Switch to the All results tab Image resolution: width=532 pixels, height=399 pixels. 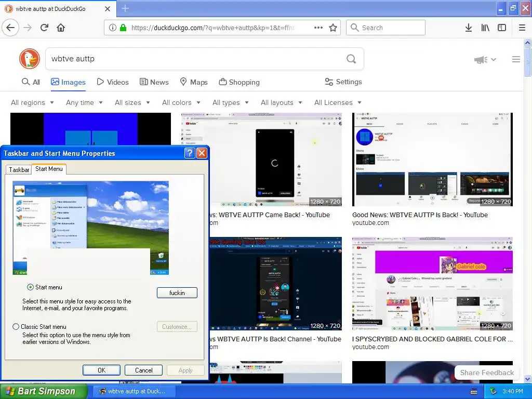point(31,82)
